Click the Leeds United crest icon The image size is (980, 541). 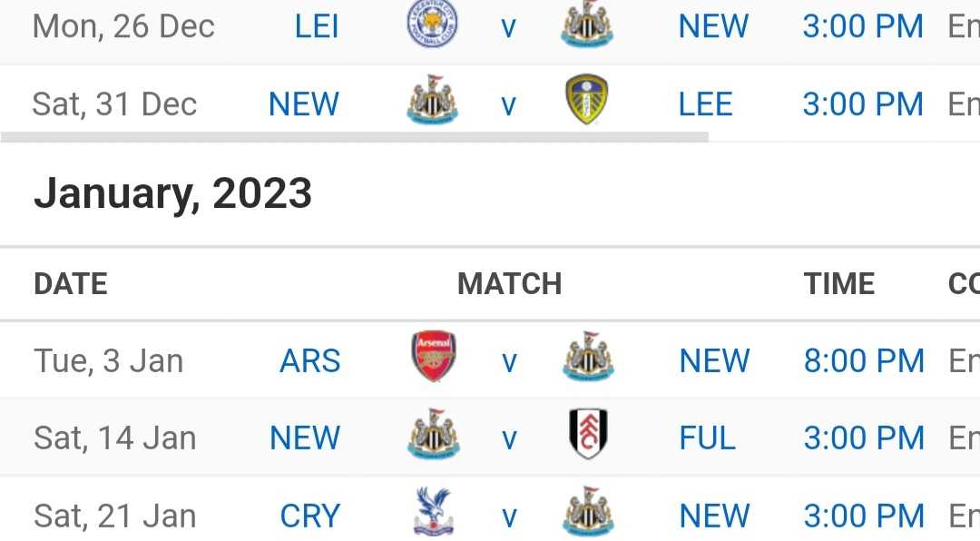587,100
